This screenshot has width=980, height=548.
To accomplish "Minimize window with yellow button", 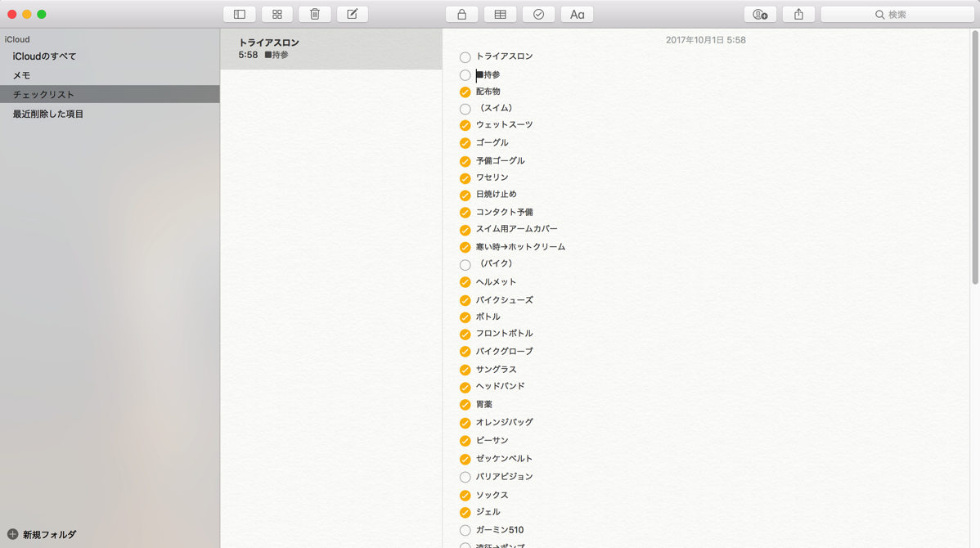I will coord(27,15).
